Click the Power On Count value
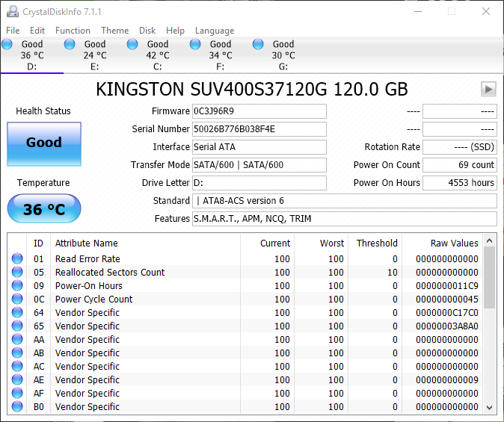The height and width of the screenshot is (422, 504). click(460, 165)
